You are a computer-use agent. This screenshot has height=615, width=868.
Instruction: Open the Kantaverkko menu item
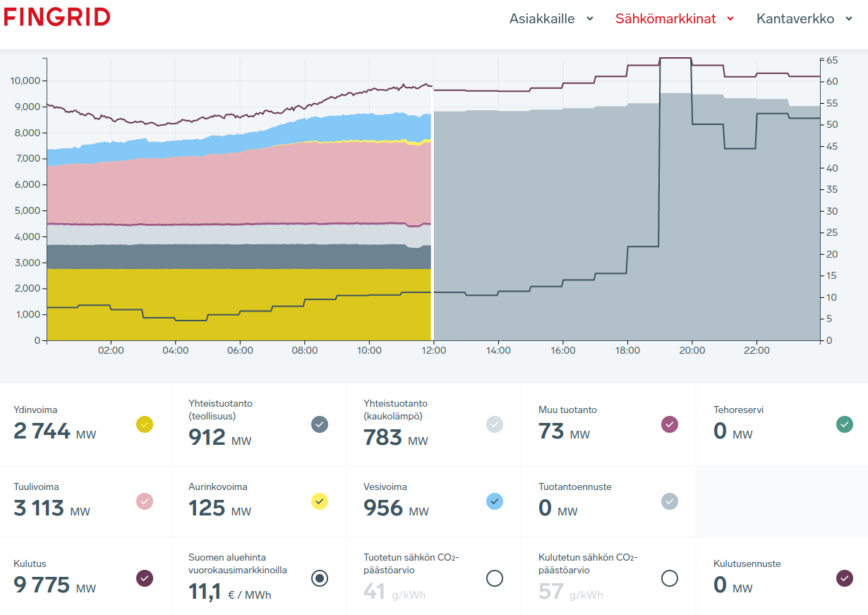coord(797,19)
